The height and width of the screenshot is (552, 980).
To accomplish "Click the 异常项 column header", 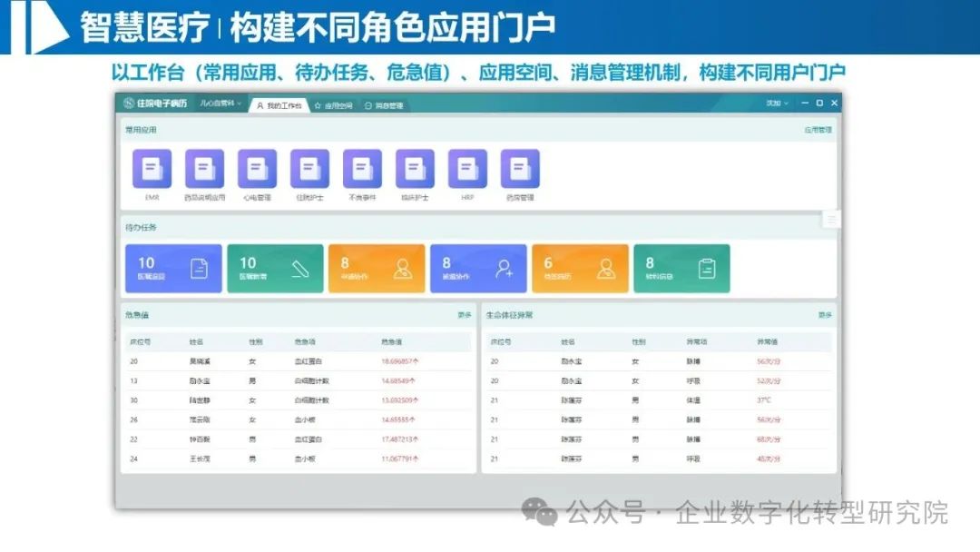I will pyautogui.click(x=697, y=342).
